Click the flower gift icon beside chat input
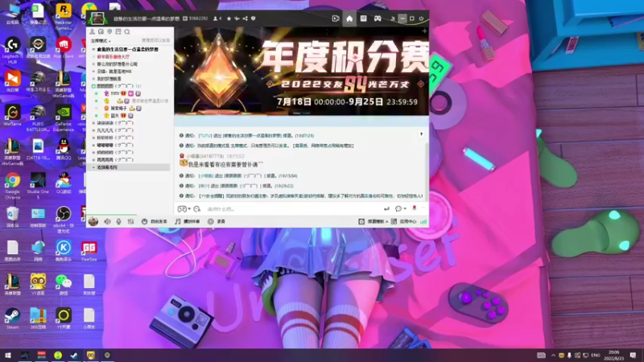644x362 pixels. coord(414,208)
